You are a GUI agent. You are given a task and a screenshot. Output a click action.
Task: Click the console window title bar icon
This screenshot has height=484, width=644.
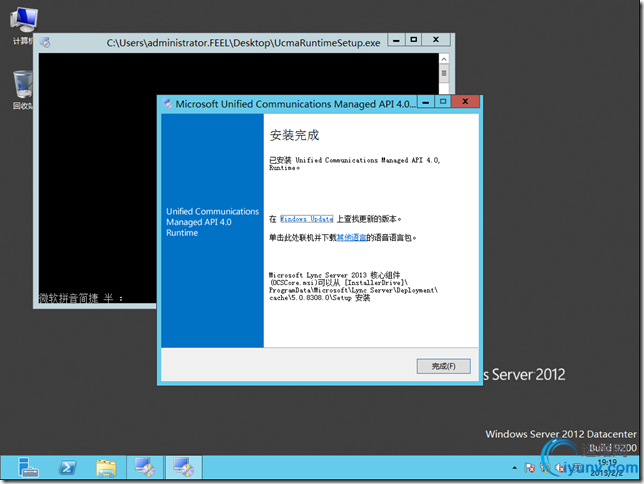pos(45,42)
